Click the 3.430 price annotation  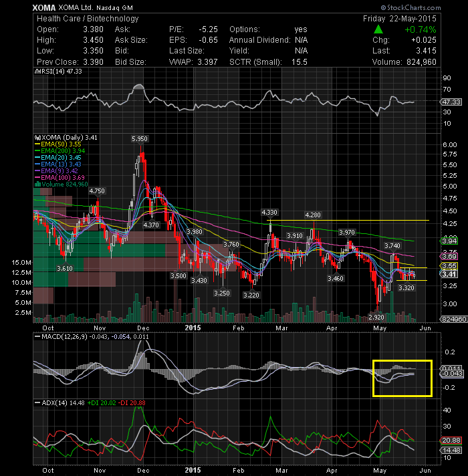[199, 281]
